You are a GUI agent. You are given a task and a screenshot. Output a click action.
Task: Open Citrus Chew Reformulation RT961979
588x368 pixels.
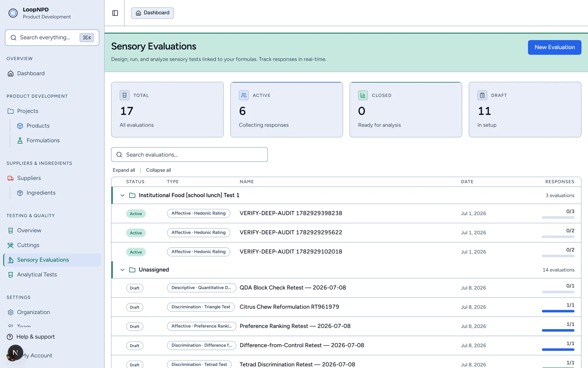coord(289,307)
